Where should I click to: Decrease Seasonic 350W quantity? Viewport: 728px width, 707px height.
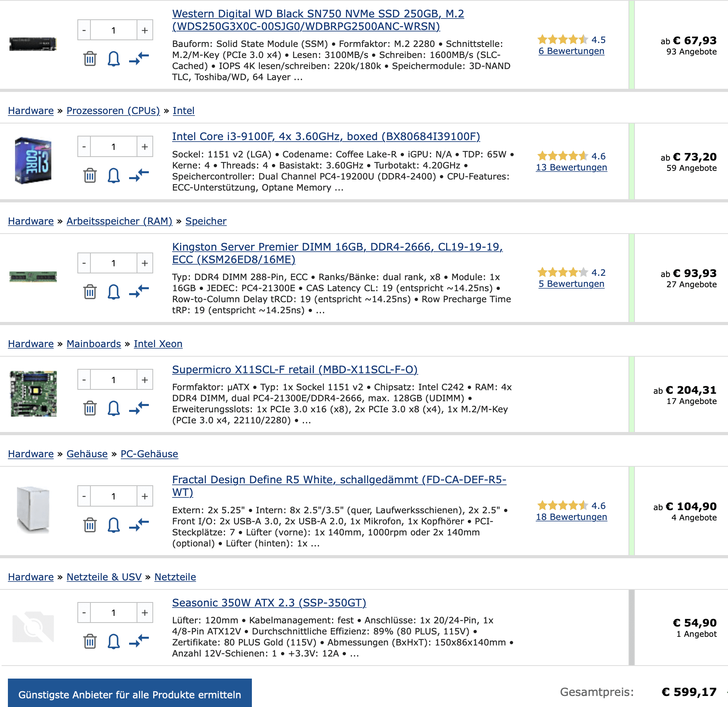click(84, 612)
